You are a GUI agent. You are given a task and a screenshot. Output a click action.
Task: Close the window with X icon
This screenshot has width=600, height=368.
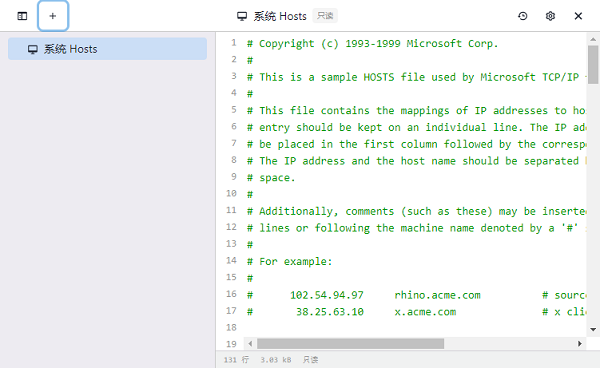pyautogui.click(x=578, y=16)
